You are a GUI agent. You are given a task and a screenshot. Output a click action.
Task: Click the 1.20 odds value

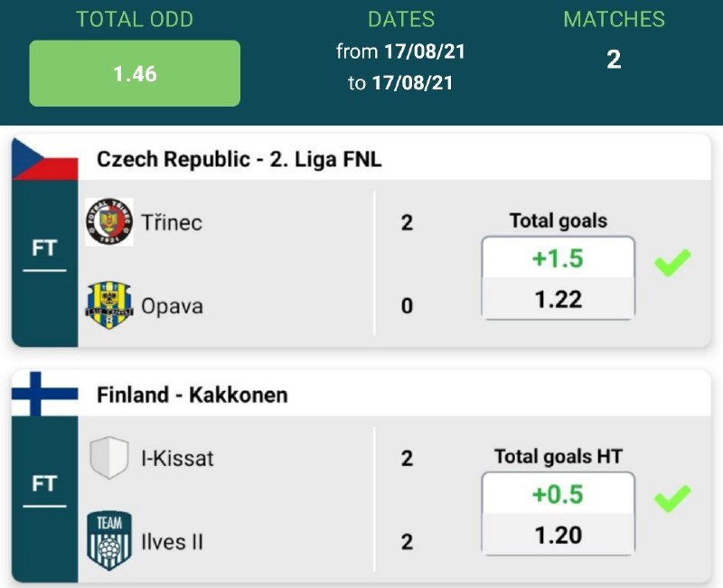coord(558,535)
